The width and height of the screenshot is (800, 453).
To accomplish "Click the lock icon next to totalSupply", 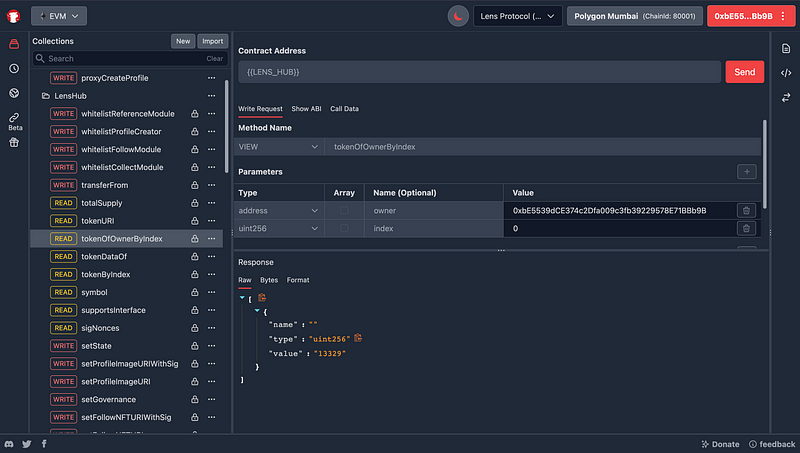I will 194,203.
